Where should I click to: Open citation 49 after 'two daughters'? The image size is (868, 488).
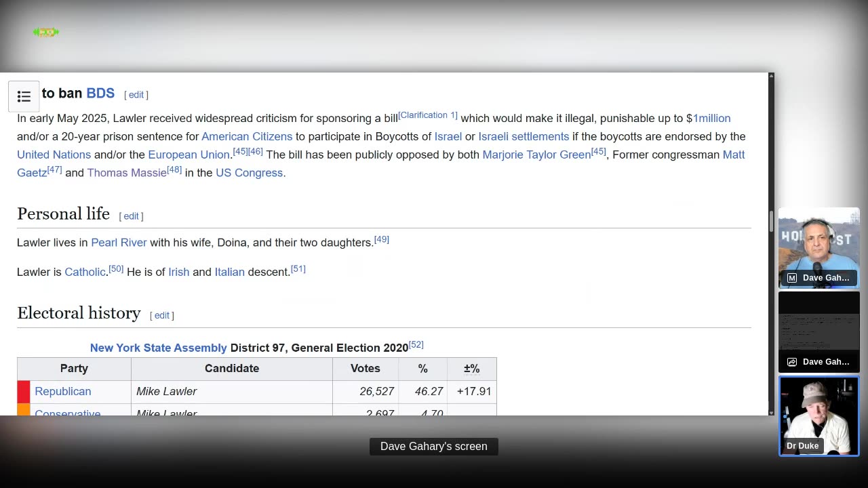(x=382, y=240)
